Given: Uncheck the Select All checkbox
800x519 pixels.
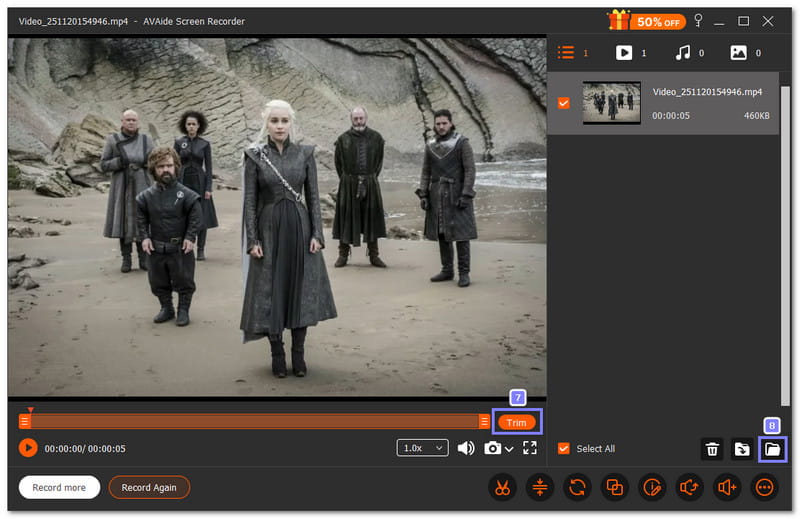Looking at the screenshot, I should point(564,449).
